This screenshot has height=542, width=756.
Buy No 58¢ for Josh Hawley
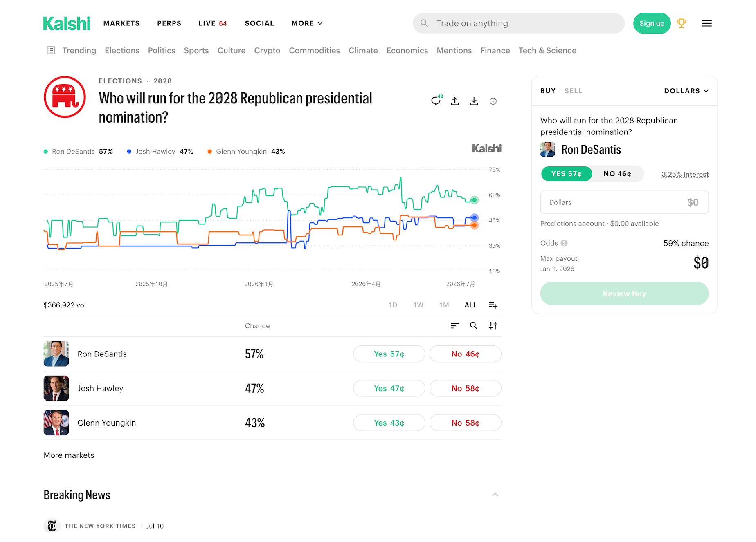click(x=466, y=388)
